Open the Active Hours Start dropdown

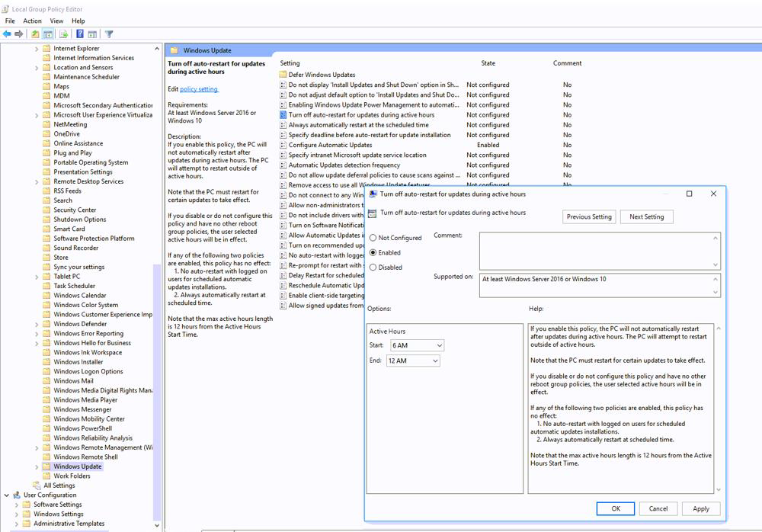(x=416, y=346)
